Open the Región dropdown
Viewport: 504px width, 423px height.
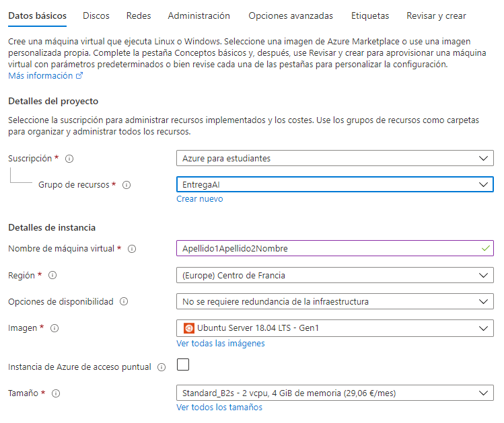click(x=334, y=275)
